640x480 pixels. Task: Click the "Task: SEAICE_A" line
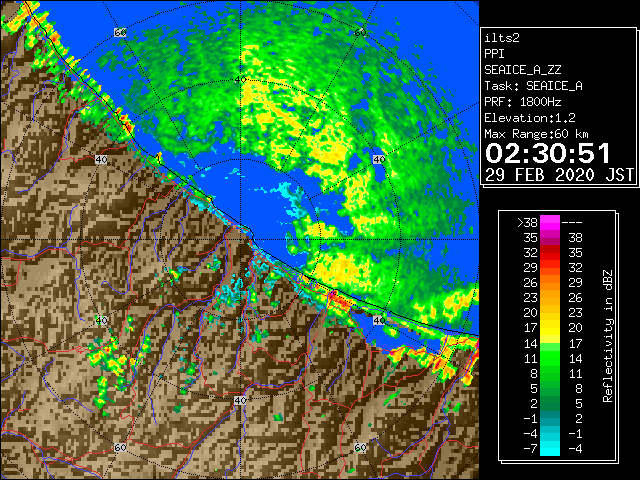533,86
